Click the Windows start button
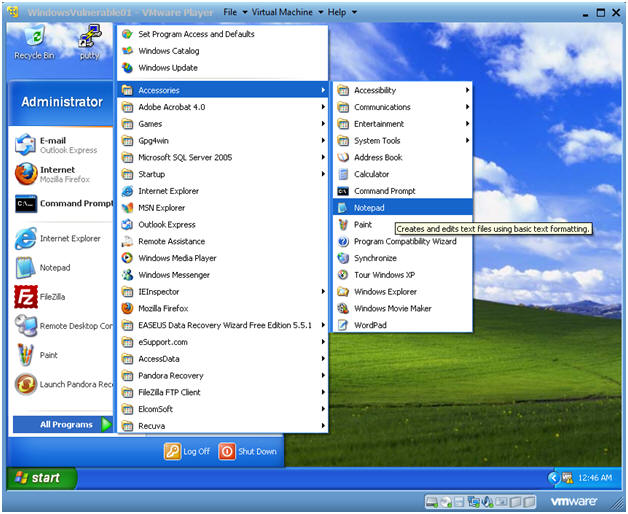 pos(41,478)
